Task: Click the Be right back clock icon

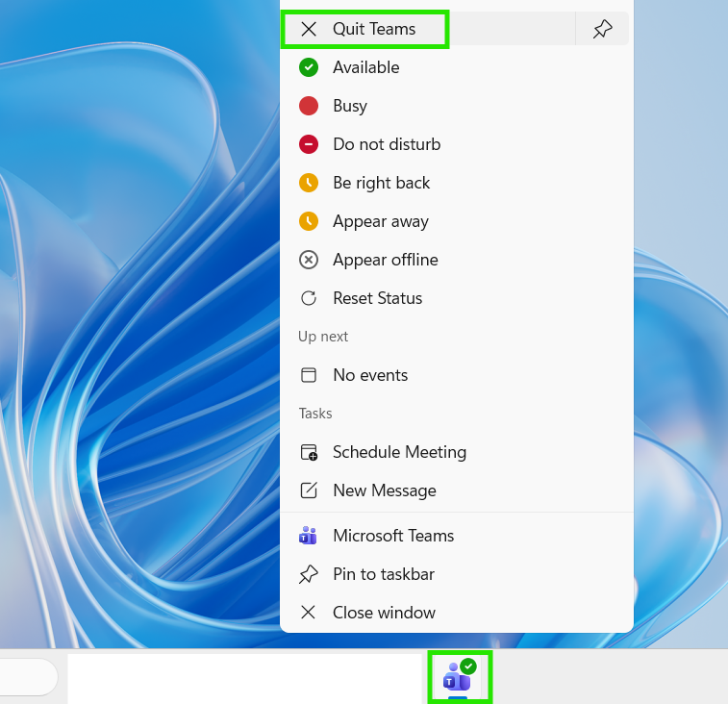Action: click(309, 183)
